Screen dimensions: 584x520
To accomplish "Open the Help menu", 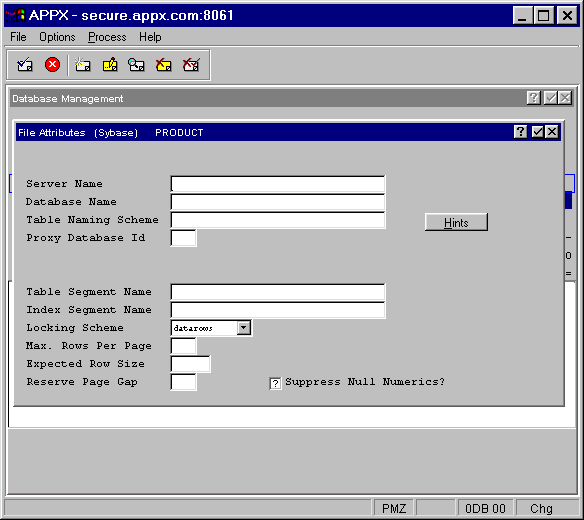I will click(150, 37).
